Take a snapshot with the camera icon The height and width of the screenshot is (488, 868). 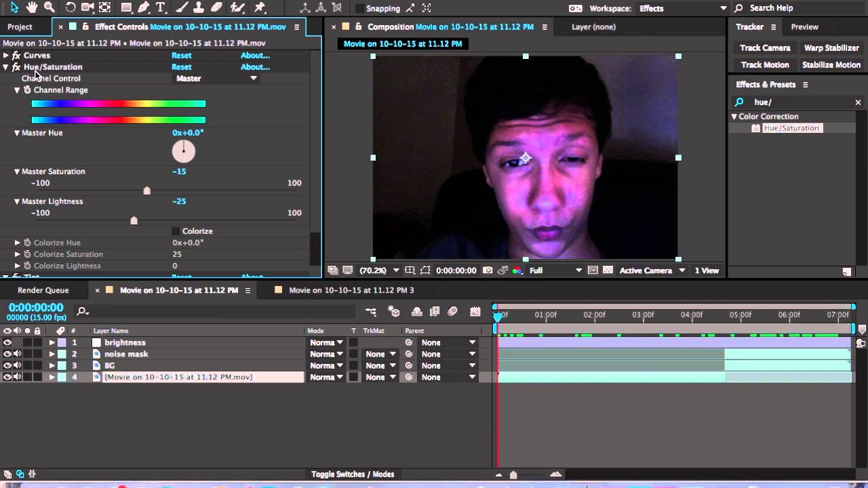(488, 270)
